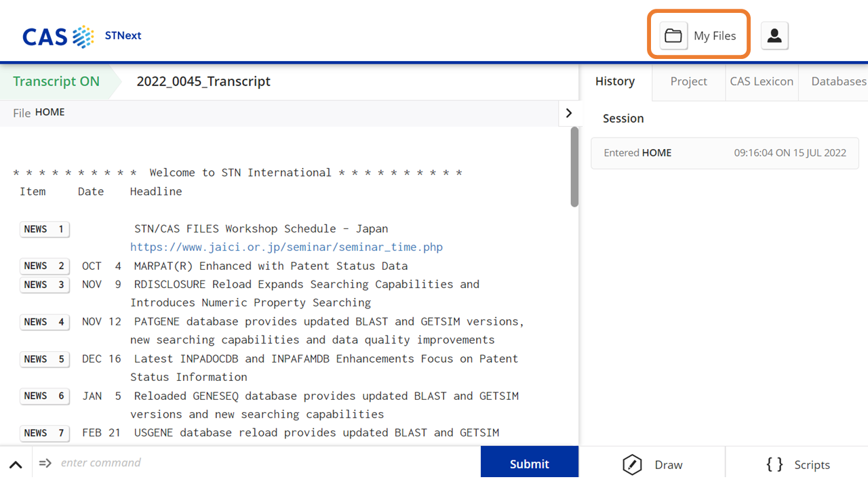
Task: Click the Latest INPADOCDB headline
Action: point(324,368)
